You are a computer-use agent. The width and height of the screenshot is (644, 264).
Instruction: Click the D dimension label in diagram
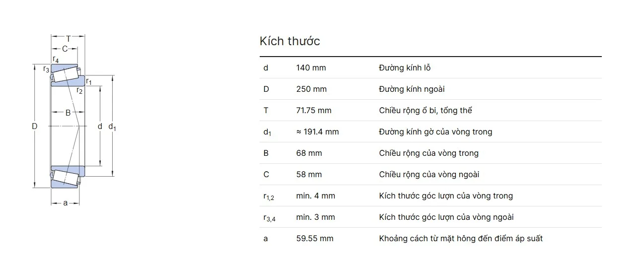pyautogui.click(x=35, y=126)
